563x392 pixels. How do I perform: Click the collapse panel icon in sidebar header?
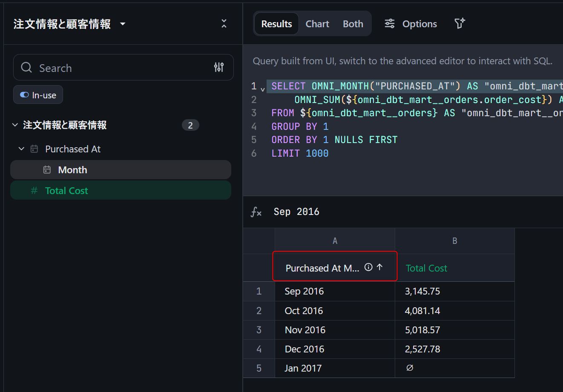tap(224, 24)
